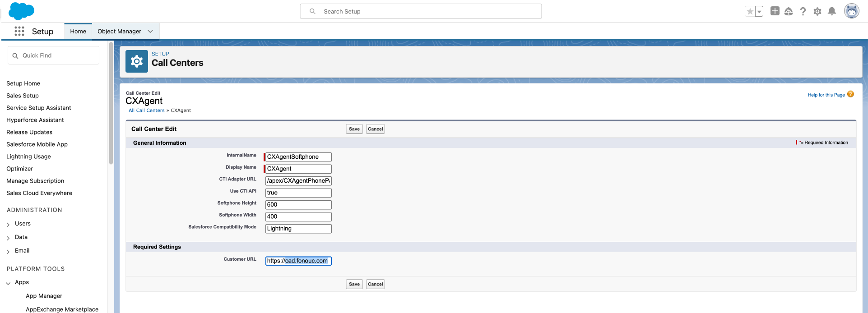This screenshot has width=868, height=313.
Task: Click the Softphone Width field
Action: click(x=298, y=216)
